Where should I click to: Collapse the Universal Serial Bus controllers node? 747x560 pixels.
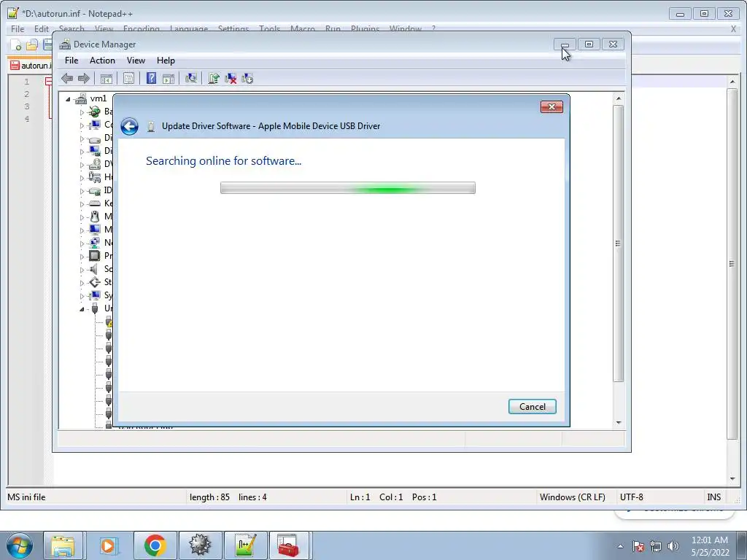tap(82, 309)
